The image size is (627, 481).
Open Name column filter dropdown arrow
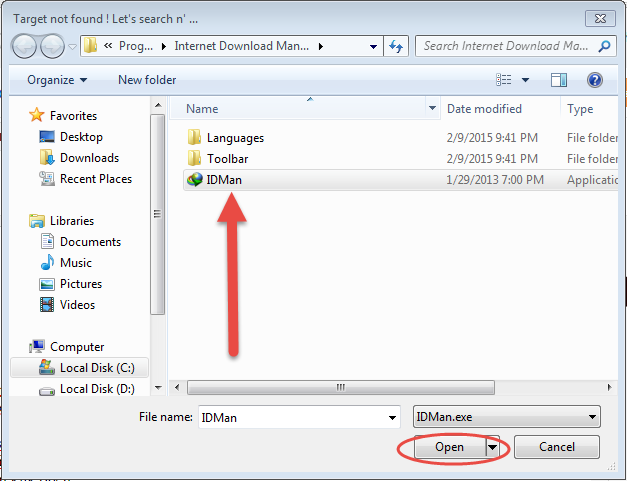[432, 108]
